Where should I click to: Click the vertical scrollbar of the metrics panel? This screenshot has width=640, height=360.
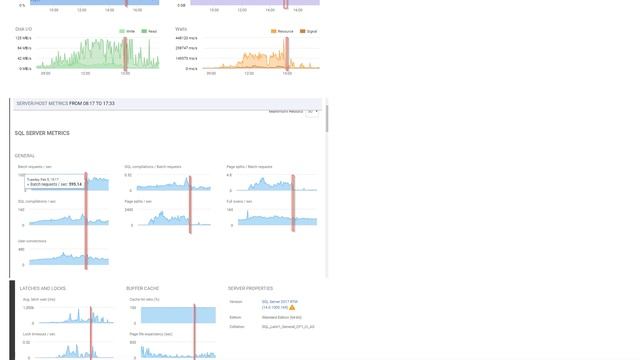point(327,118)
